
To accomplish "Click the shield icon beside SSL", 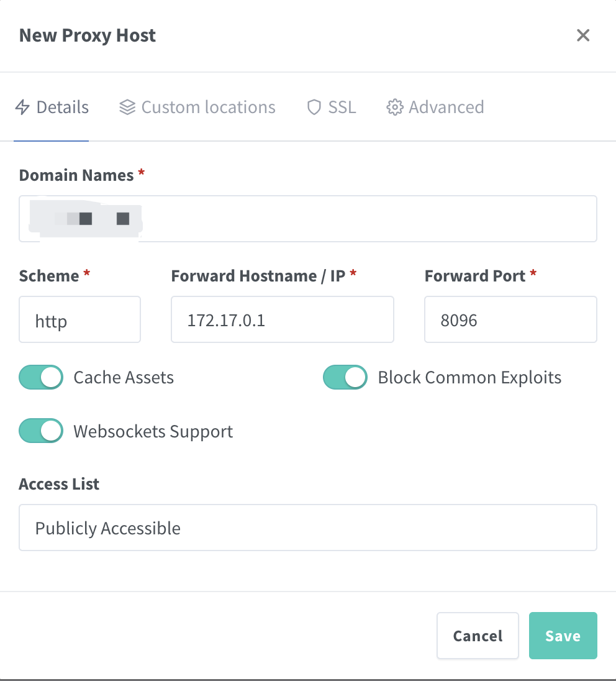I will click(x=314, y=107).
